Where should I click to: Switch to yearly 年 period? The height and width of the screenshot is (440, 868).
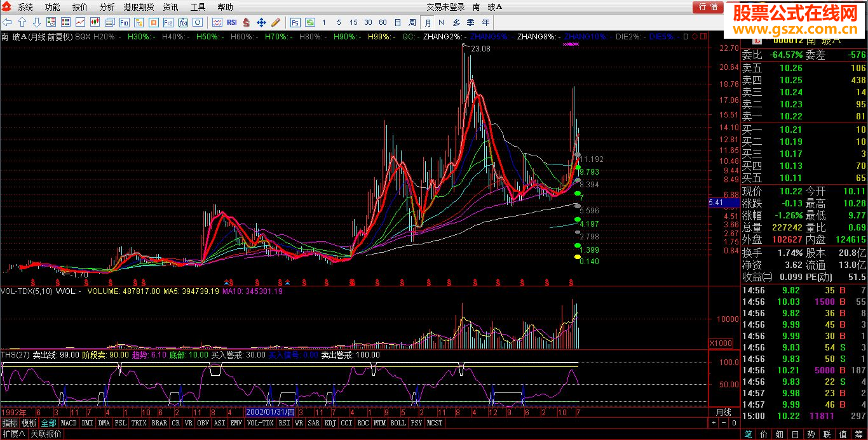coord(486,22)
